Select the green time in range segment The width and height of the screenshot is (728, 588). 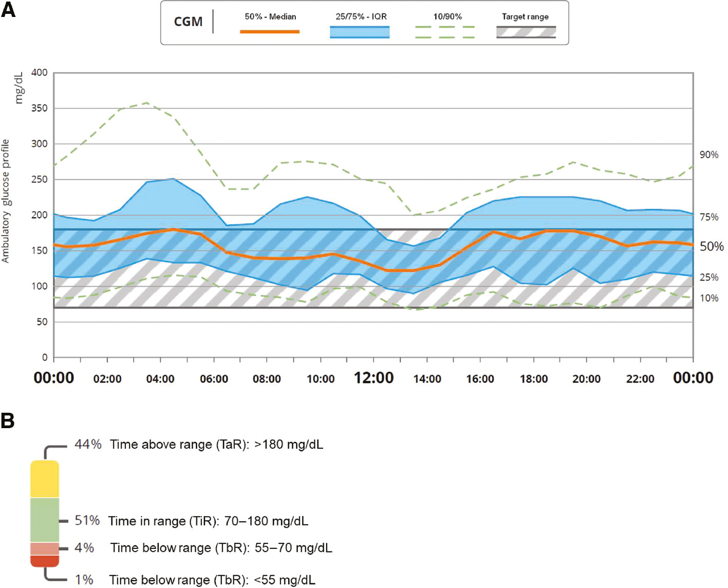45,520
